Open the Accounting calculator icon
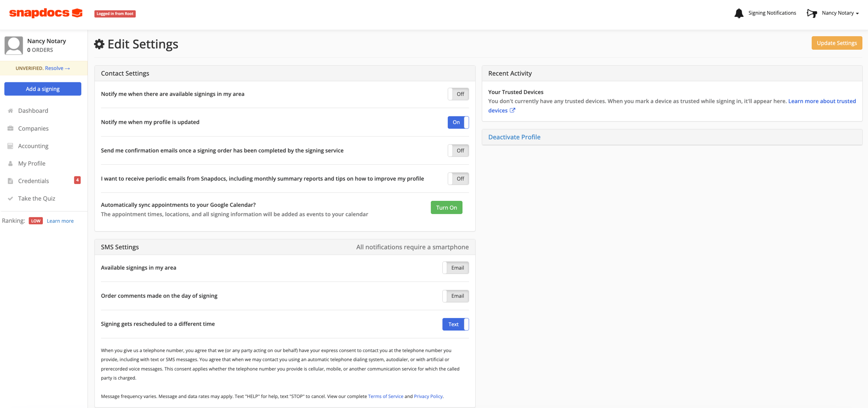 point(10,146)
